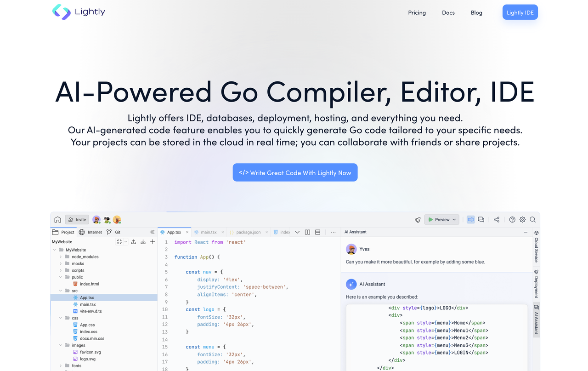Screen dimensions: 588x371
Task: Open main.tsx in the file tree
Action: pyautogui.click(x=84, y=304)
